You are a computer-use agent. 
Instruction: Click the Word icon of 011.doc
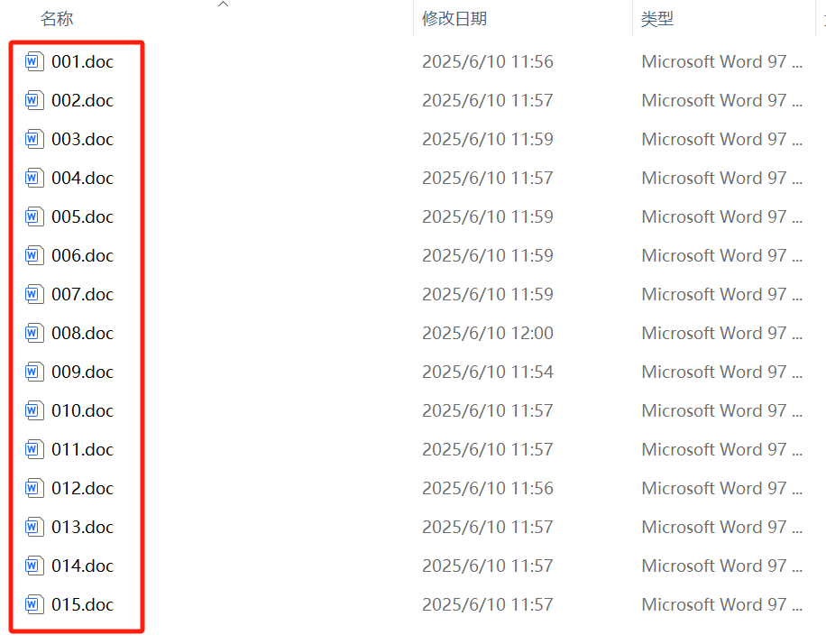[33, 449]
